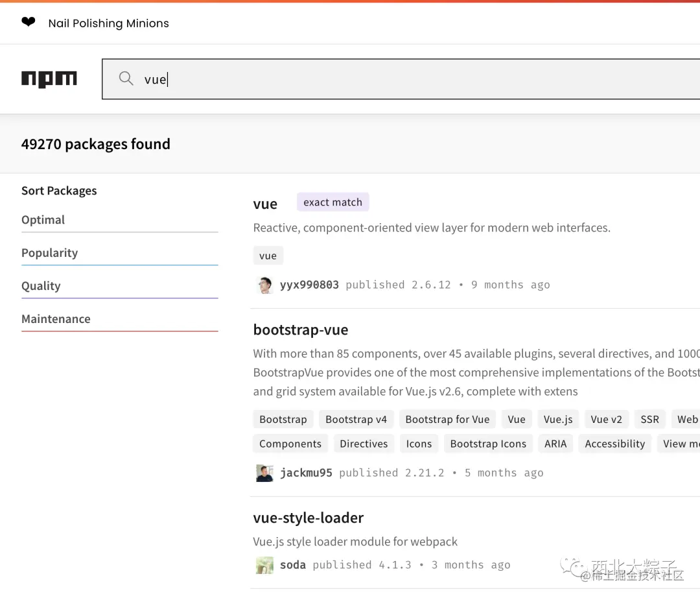Viewport: 700px width, 598px height.
Task: Click 'published 2.21.2' version text
Action: [391, 473]
